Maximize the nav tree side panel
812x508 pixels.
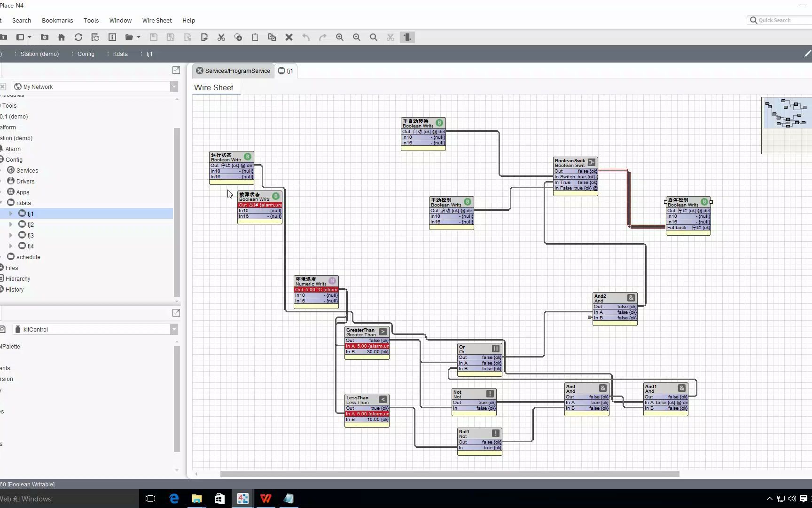point(176,70)
